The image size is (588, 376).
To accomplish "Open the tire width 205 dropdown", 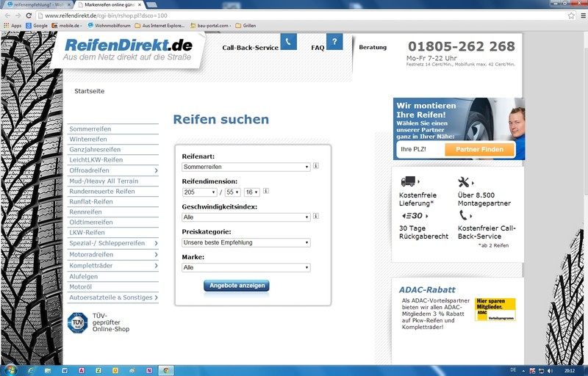I will pyautogui.click(x=198, y=192).
